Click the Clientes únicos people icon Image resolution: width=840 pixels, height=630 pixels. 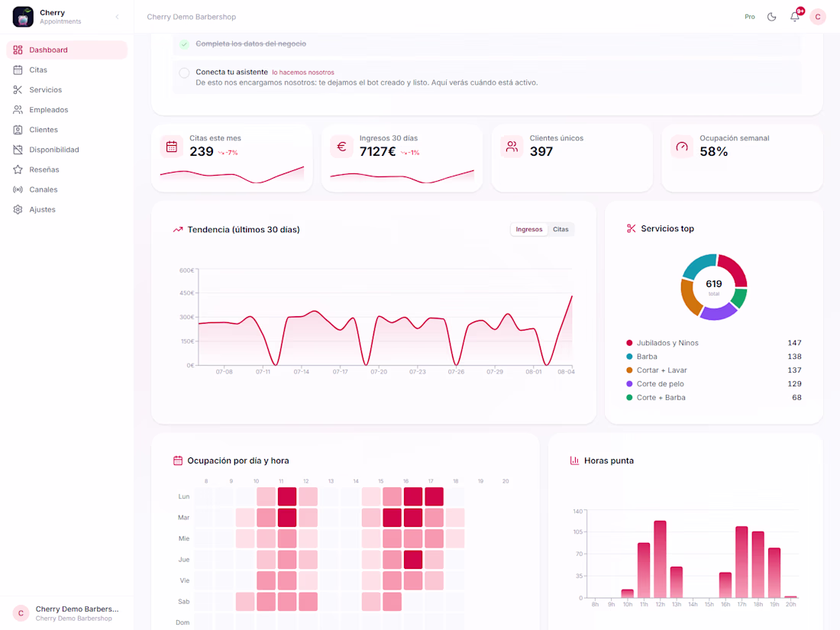click(x=512, y=147)
